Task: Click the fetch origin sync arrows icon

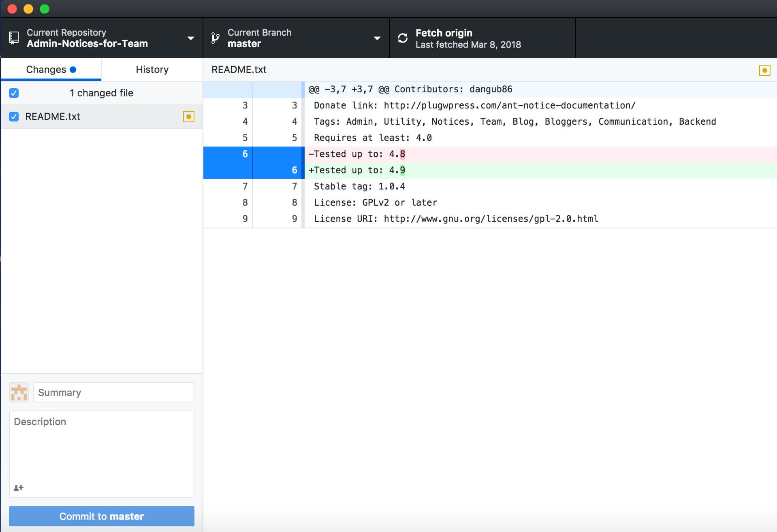Action: (x=402, y=38)
